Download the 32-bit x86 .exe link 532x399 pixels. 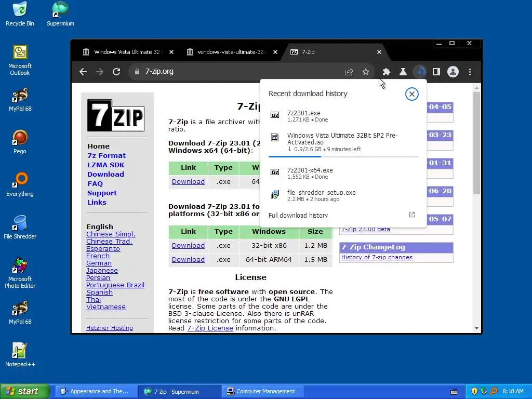(188, 245)
